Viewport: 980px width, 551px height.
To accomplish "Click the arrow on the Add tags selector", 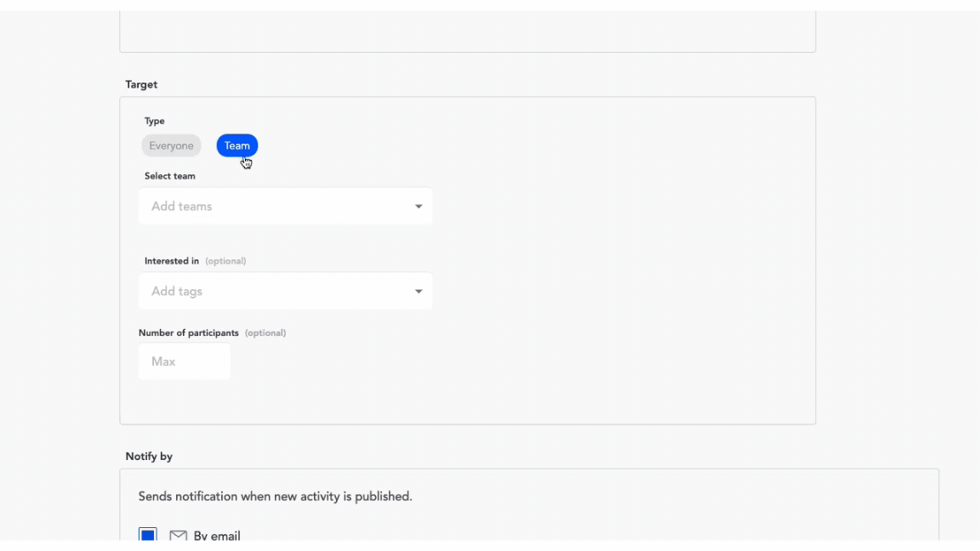I will click(x=419, y=292).
